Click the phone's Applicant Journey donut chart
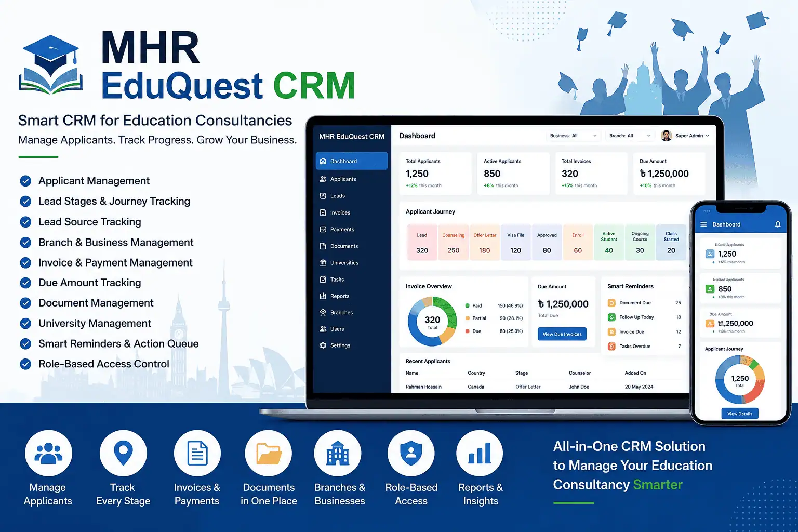The width and height of the screenshot is (798, 532). (x=740, y=380)
